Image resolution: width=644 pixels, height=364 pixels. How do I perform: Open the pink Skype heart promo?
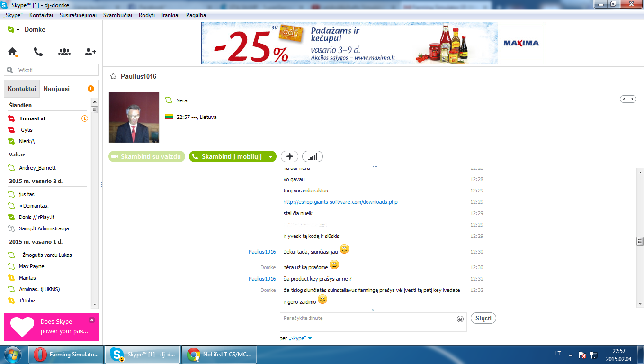click(51, 327)
